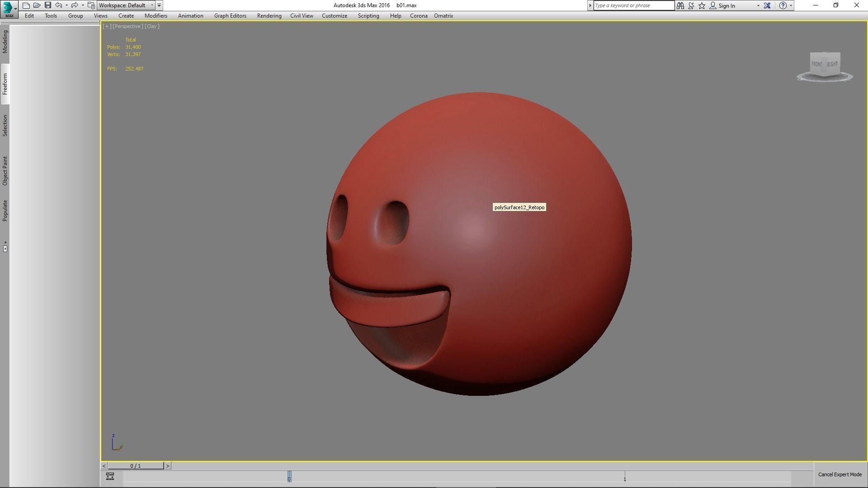868x488 pixels.
Task: Open the Graph Editors menu
Action: click(230, 16)
